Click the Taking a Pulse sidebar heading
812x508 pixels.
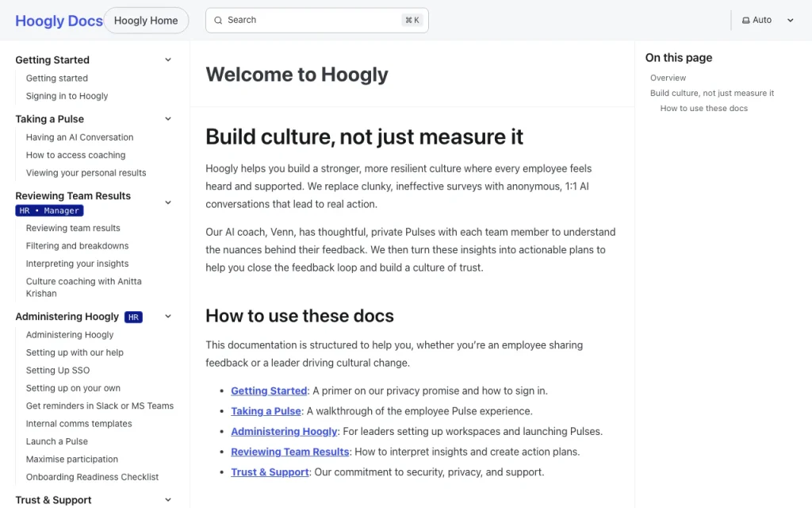point(50,119)
